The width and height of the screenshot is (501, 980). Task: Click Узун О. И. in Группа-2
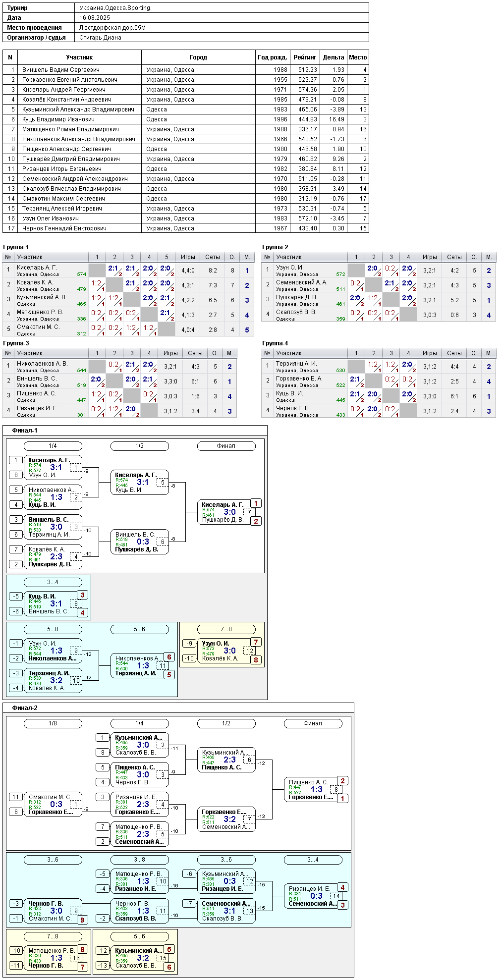coord(290,268)
